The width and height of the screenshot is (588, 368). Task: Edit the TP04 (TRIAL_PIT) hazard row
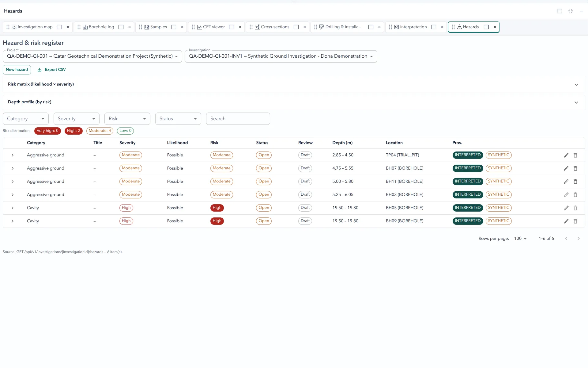tap(566, 155)
